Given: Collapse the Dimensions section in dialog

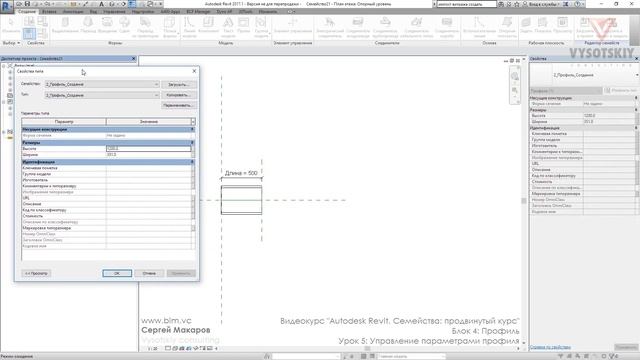Looking at the screenshot, I should pyautogui.click(x=192, y=142).
